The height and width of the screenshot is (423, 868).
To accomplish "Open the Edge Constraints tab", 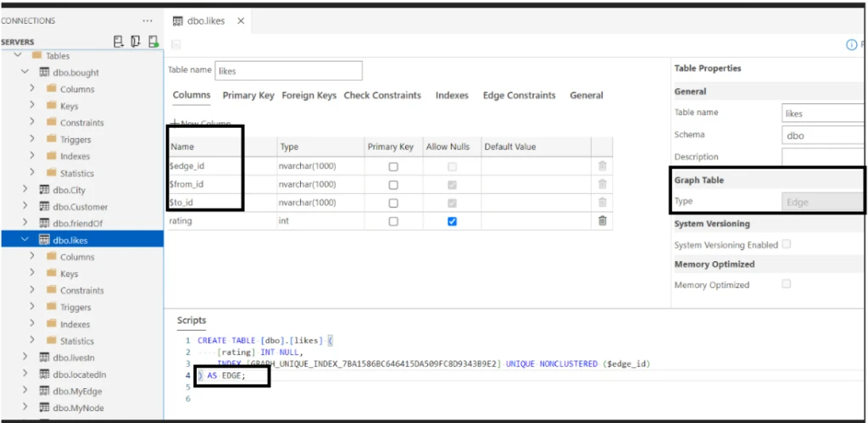I will (519, 96).
